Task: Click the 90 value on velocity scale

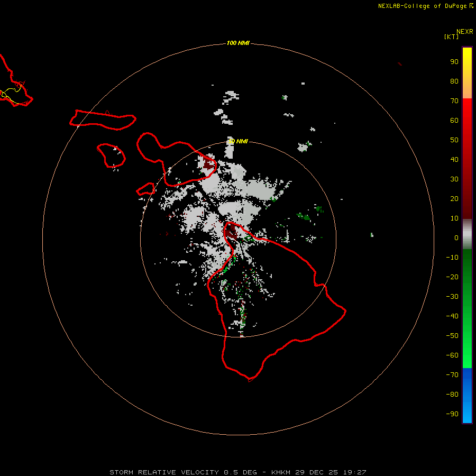Action: click(454, 62)
